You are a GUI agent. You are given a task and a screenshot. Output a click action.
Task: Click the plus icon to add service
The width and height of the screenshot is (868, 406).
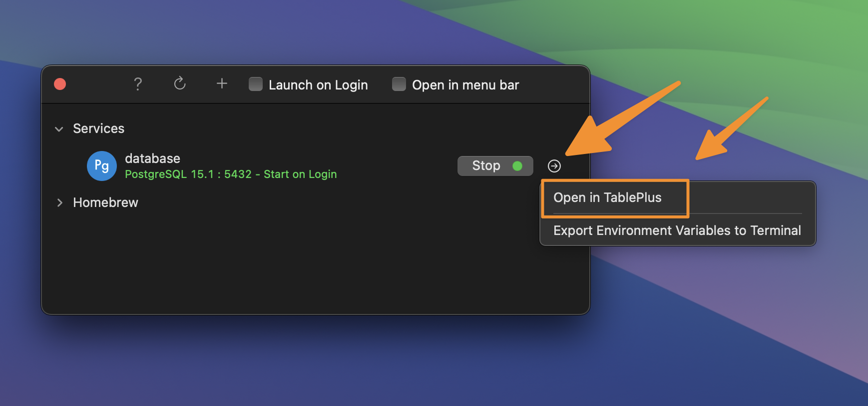coord(222,83)
